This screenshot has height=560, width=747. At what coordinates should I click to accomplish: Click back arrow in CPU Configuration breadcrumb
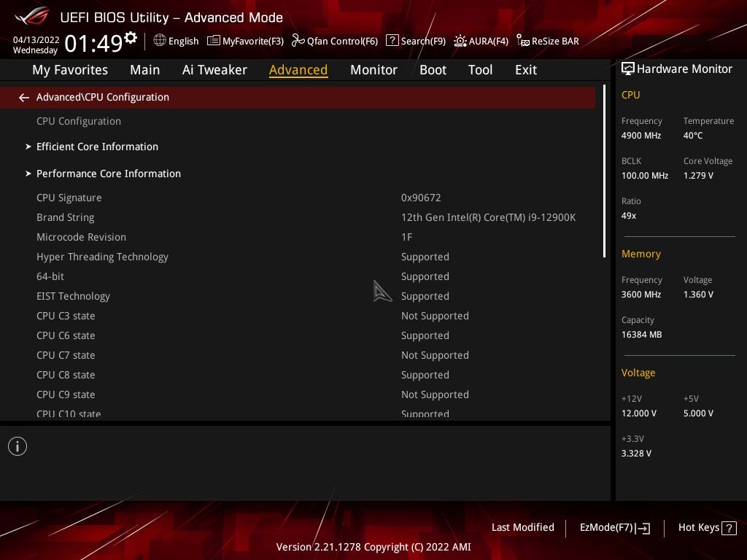click(x=24, y=98)
